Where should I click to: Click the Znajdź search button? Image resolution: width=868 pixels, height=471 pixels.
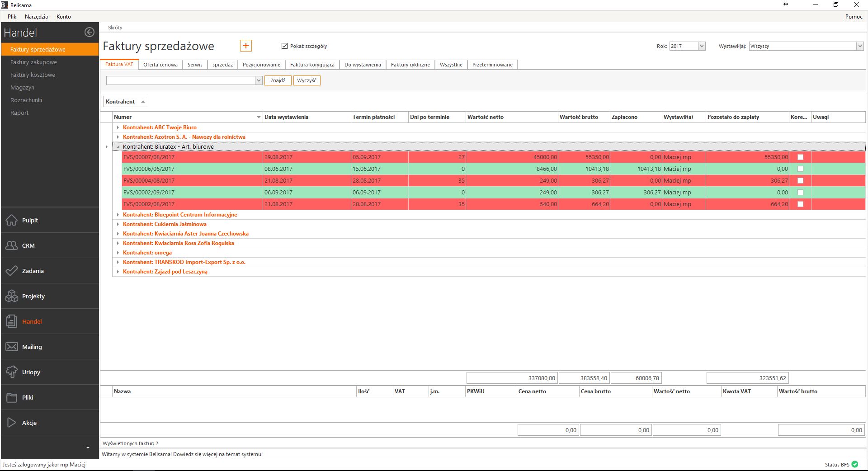coord(278,80)
